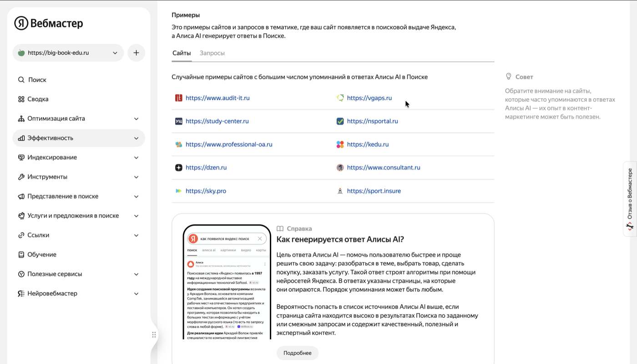Screen dimensions: 637x364
Task: Click the nsportal.ru checkmark favicon
Action: coord(340,121)
